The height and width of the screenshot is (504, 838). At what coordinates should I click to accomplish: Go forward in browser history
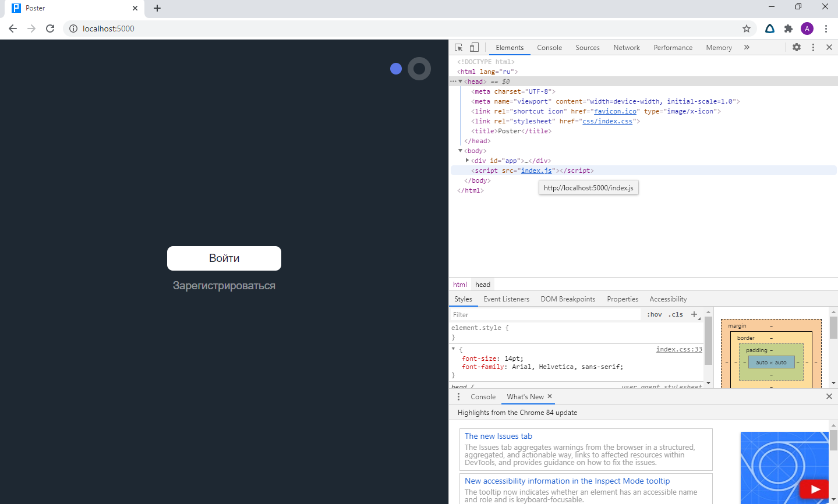point(31,29)
